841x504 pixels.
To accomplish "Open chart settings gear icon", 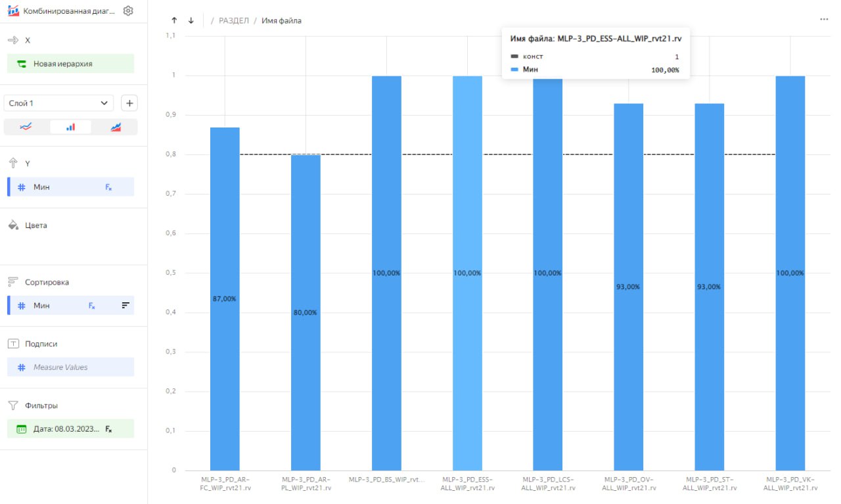I will click(128, 11).
